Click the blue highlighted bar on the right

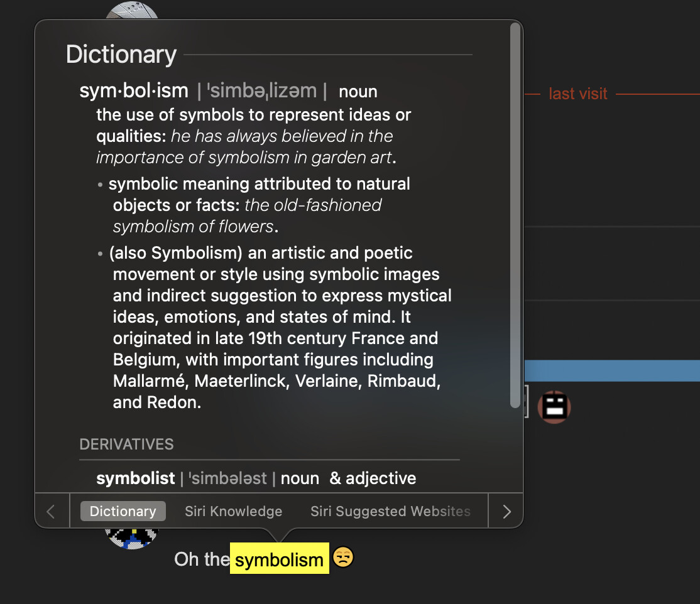coord(612,370)
